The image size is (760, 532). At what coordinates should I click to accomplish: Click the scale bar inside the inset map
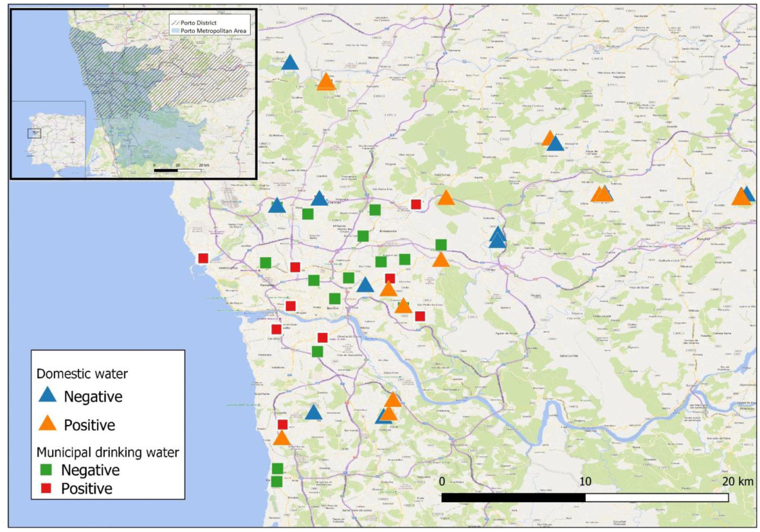(177, 171)
